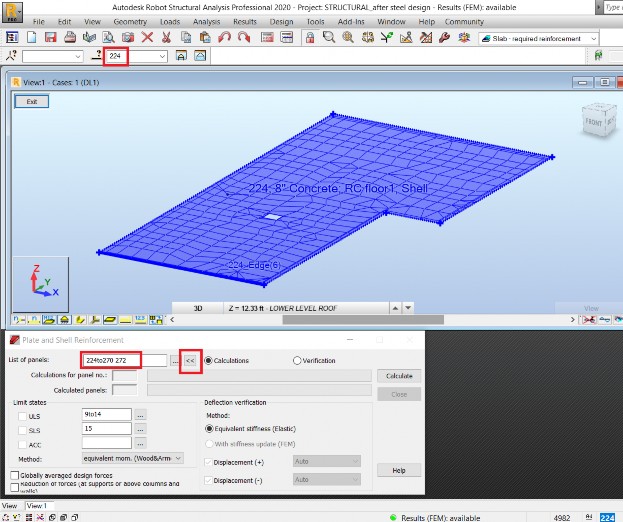Open the Geometry menu

(130, 22)
